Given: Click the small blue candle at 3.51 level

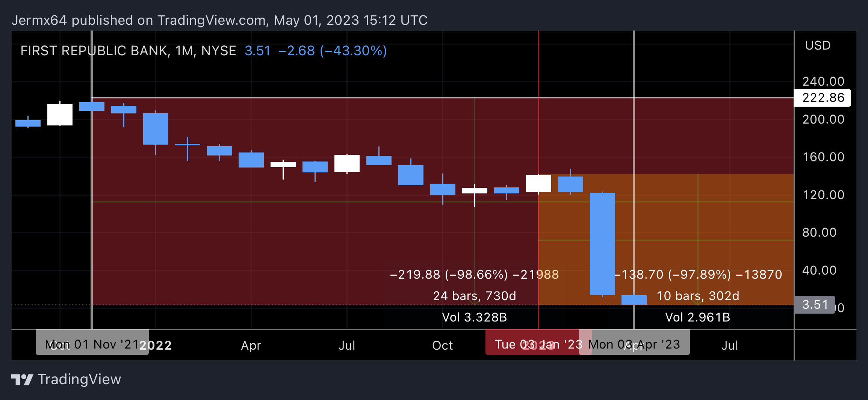Looking at the screenshot, I should (x=634, y=300).
